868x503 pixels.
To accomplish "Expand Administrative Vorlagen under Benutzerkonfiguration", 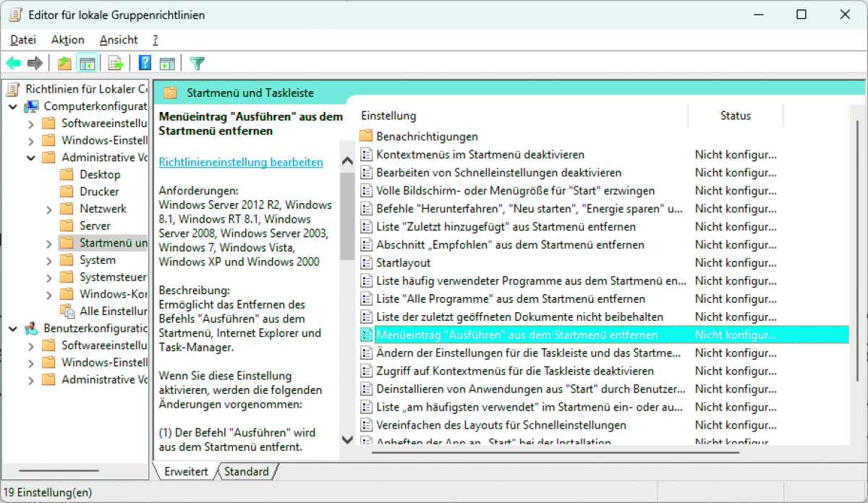I will click(30, 379).
